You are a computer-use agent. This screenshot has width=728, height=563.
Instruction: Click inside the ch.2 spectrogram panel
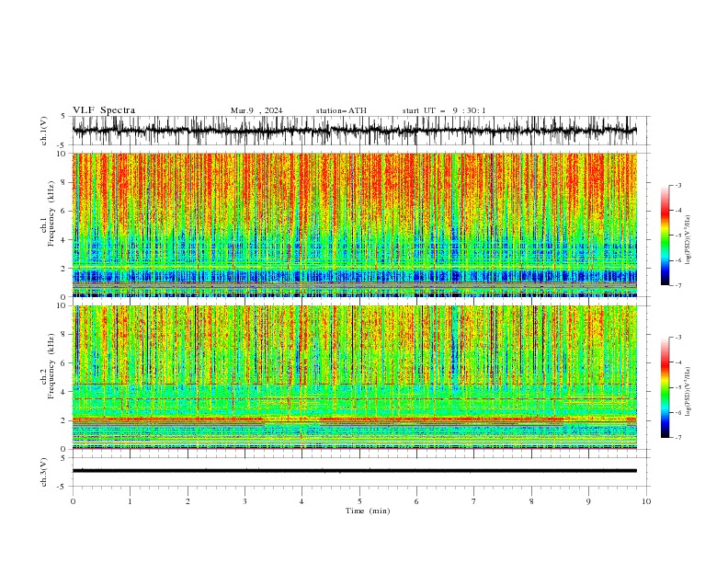point(355,377)
